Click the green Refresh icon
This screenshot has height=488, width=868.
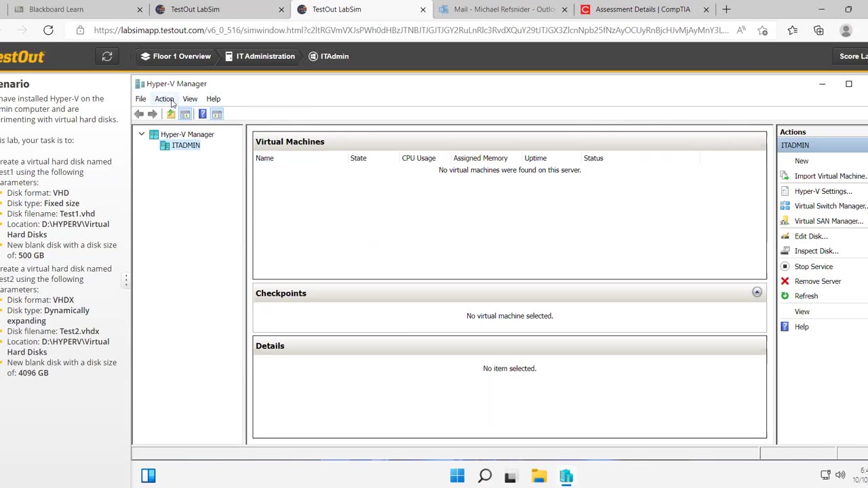tap(785, 296)
